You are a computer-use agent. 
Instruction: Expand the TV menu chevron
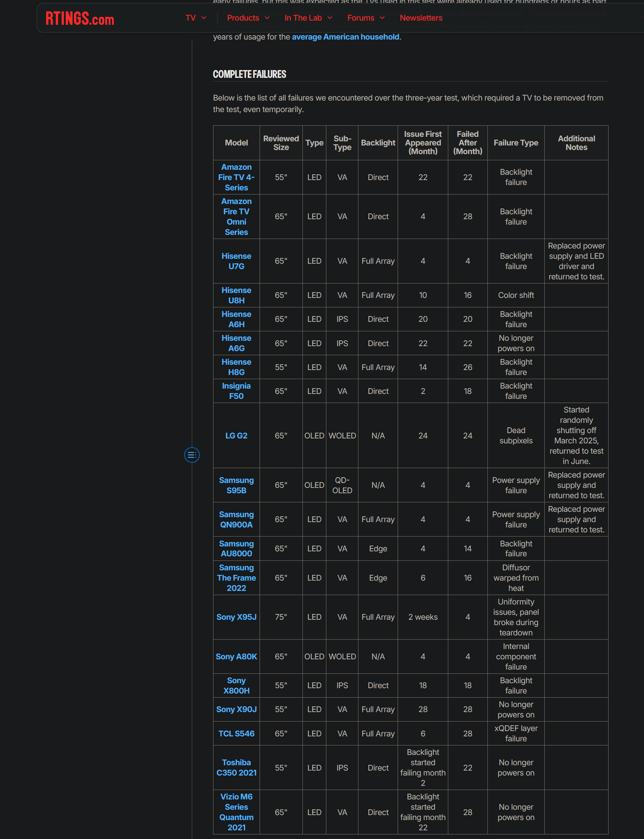click(x=204, y=18)
